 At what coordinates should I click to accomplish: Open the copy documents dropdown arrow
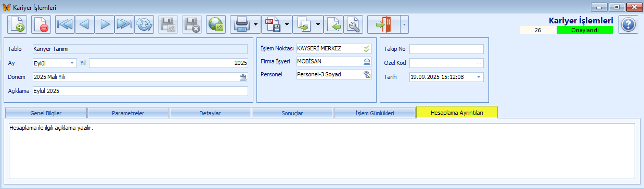318,24
